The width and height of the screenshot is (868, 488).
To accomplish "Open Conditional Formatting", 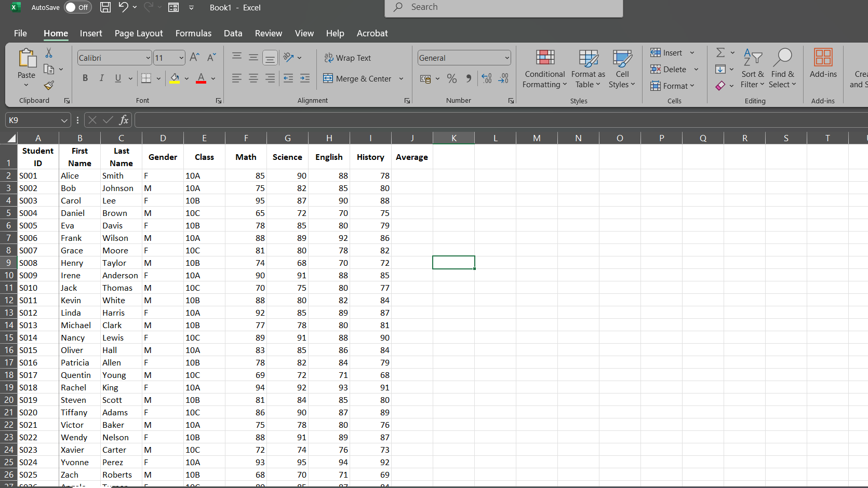I will (x=544, y=70).
